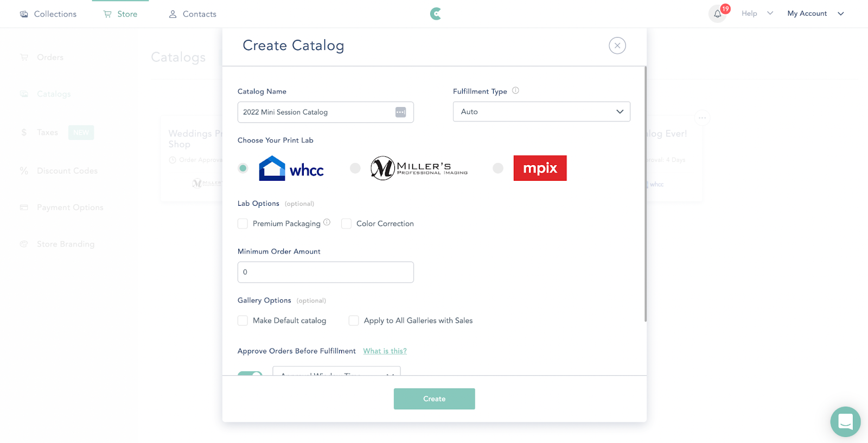The width and height of the screenshot is (868, 443).
Task: Click the Orders cart icon in the sidebar
Action: (24, 57)
